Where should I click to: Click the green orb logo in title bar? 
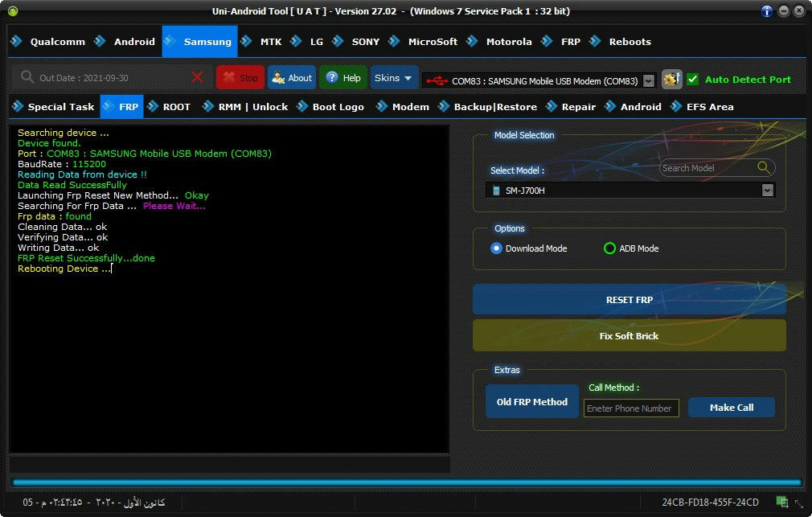(x=12, y=10)
